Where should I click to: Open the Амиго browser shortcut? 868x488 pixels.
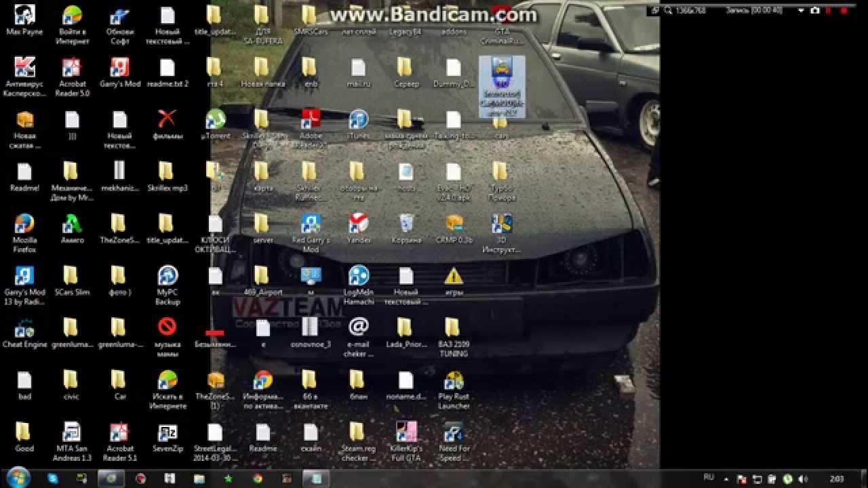tap(72, 228)
